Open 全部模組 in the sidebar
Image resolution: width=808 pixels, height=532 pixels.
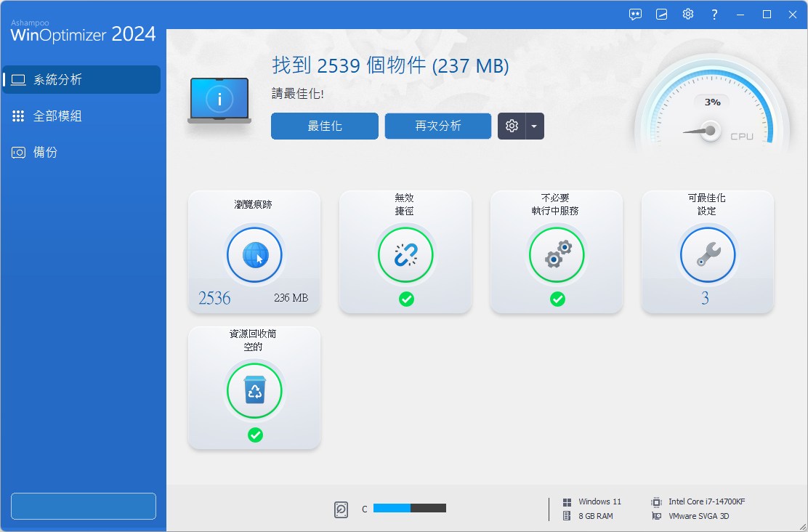(81, 116)
